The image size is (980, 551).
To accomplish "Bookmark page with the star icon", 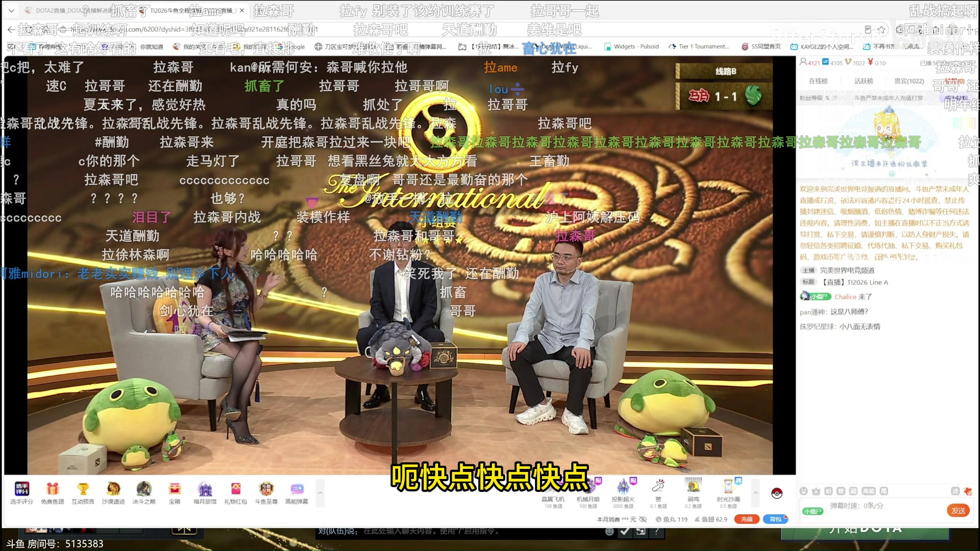I will (x=881, y=30).
